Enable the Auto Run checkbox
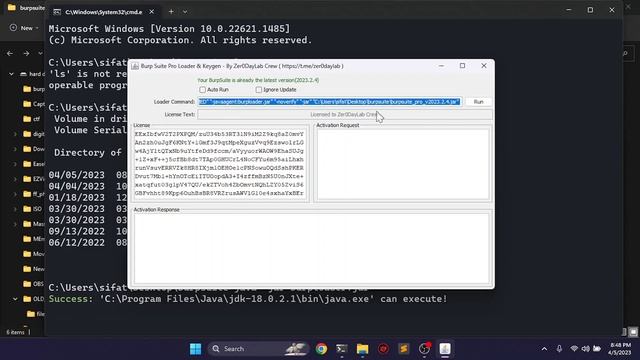The height and width of the screenshot is (360, 640). pyautogui.click(x=202, y=89)
